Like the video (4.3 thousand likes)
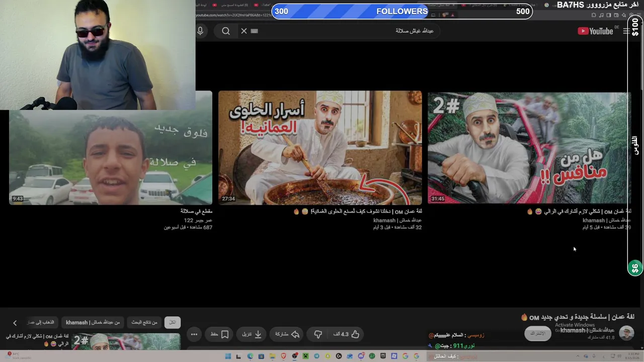The image size is (644, 362). [x=347, y=334]
